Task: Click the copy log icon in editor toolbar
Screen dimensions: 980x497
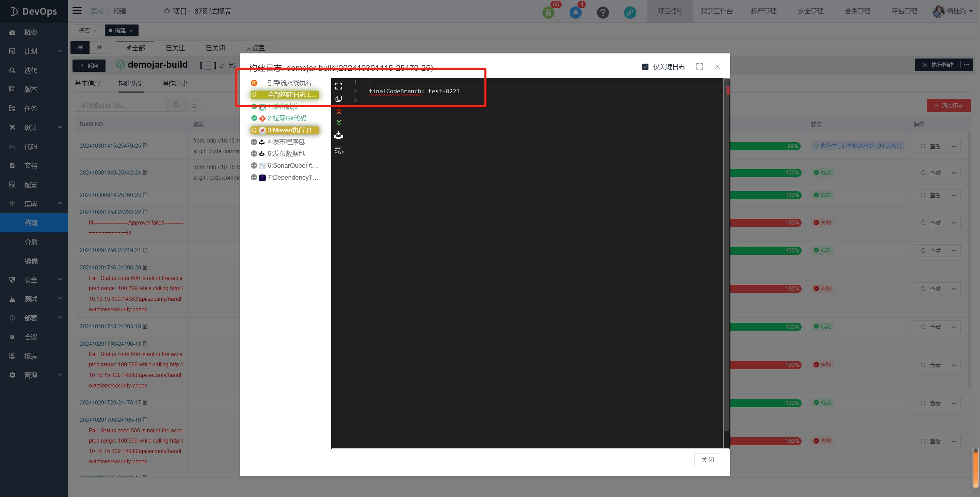Action: click(x=339, y=99)
